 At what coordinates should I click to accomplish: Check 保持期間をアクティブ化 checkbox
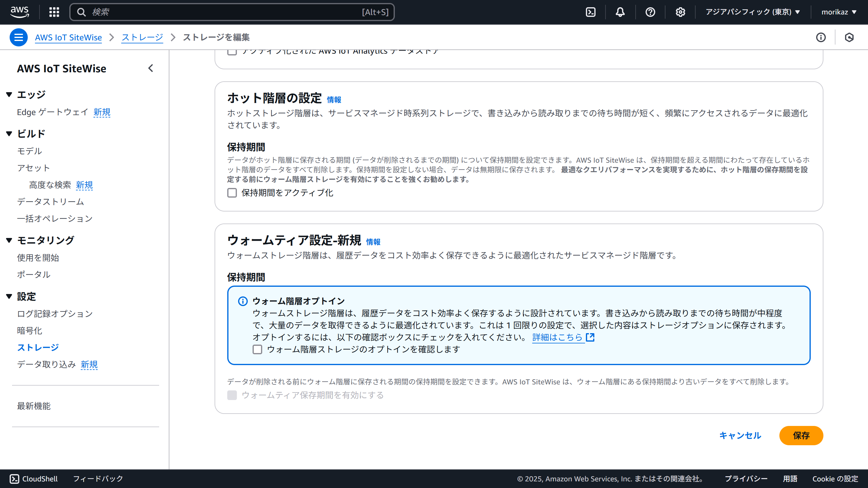point(232,193)
